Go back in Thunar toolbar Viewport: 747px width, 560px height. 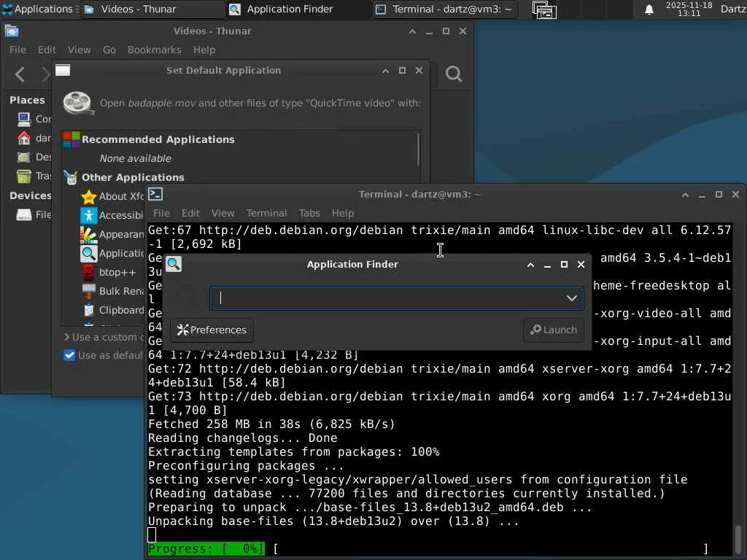20,74
